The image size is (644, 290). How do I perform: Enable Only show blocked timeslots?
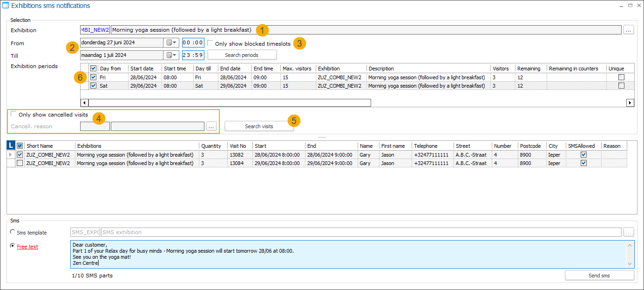tap(210, 42)
